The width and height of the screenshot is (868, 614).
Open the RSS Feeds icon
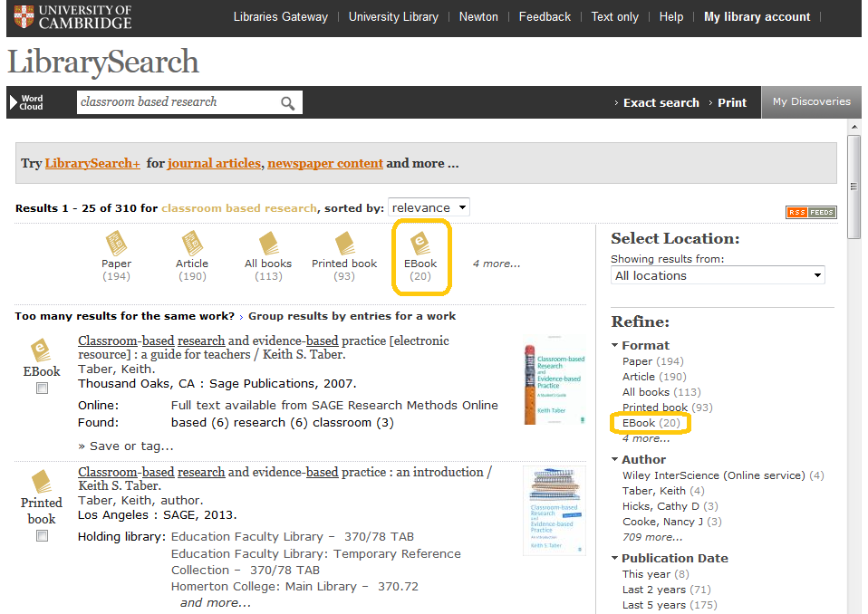811,212
